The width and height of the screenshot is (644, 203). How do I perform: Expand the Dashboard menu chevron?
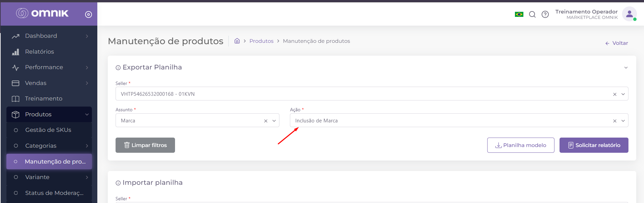pyautogui.click(x=87, y=36)
